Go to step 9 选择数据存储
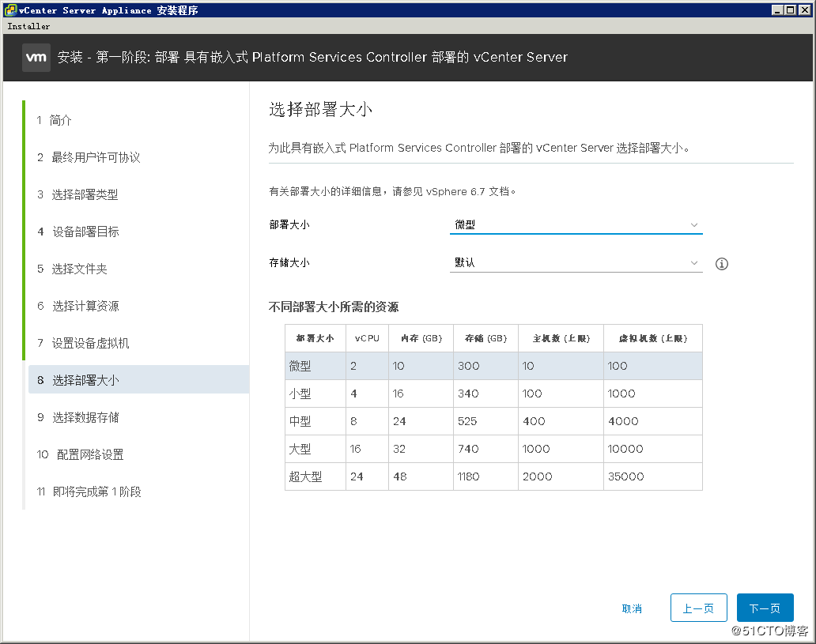816x644 pixels. 78,417
